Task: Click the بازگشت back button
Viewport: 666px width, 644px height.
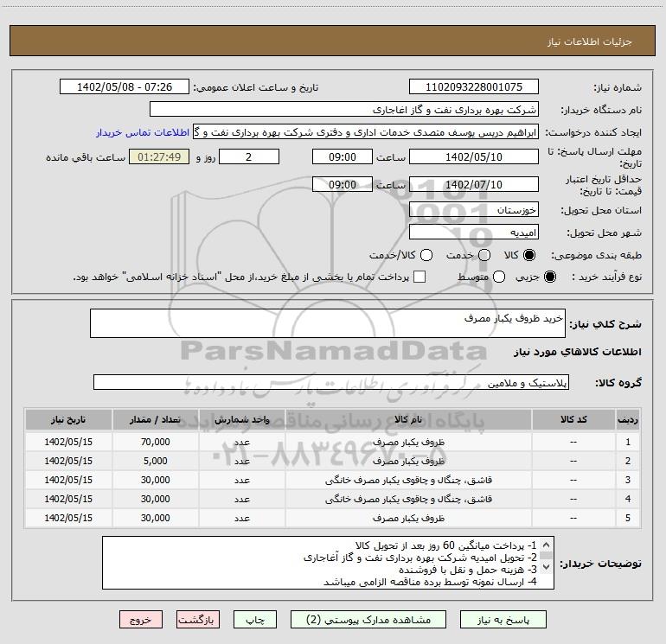Action: pos(198,620)
